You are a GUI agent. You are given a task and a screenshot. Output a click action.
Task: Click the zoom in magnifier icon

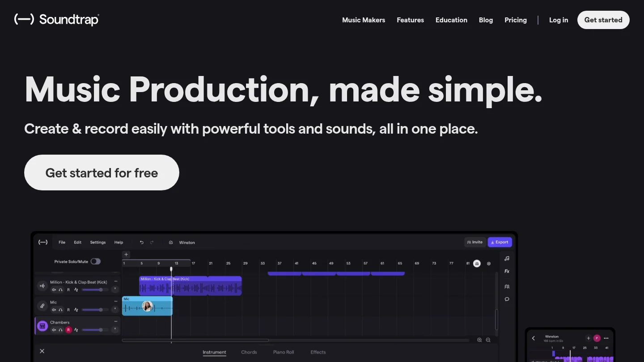(x=479, y=340)
